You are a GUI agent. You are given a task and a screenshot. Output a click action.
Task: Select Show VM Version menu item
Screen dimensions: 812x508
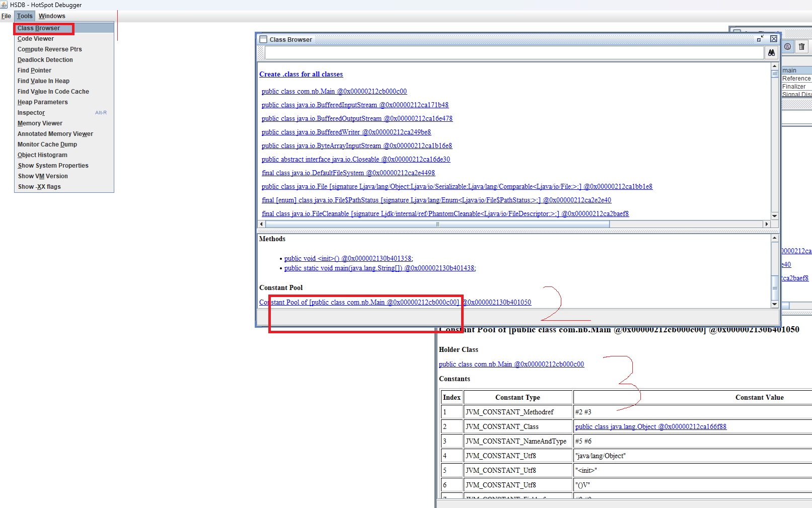64,176
